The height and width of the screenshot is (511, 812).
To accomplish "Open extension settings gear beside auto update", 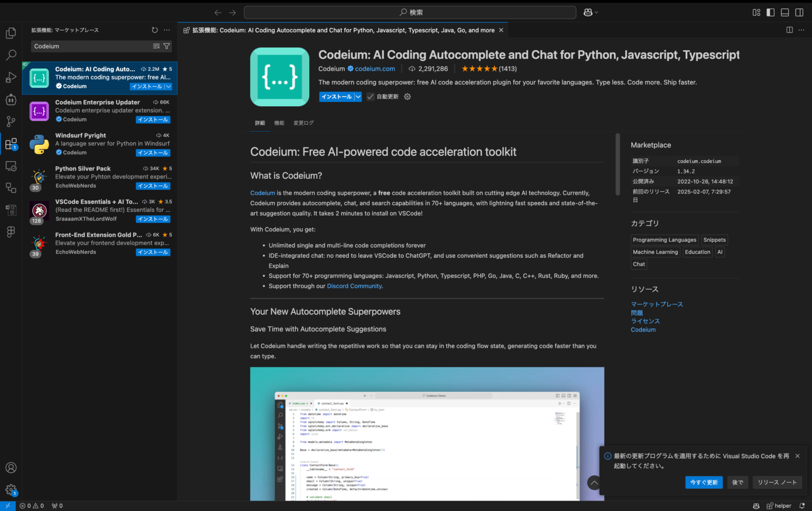I will tap(407, 97).
